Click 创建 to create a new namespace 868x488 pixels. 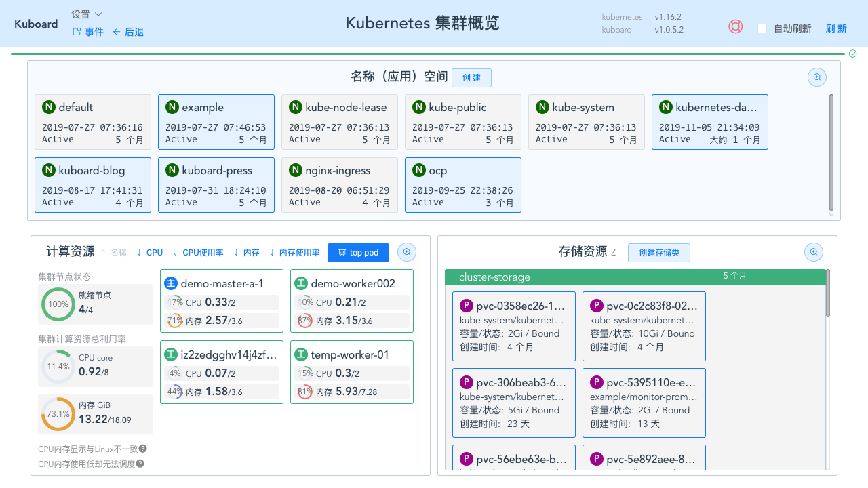click(x=471, y=77)
